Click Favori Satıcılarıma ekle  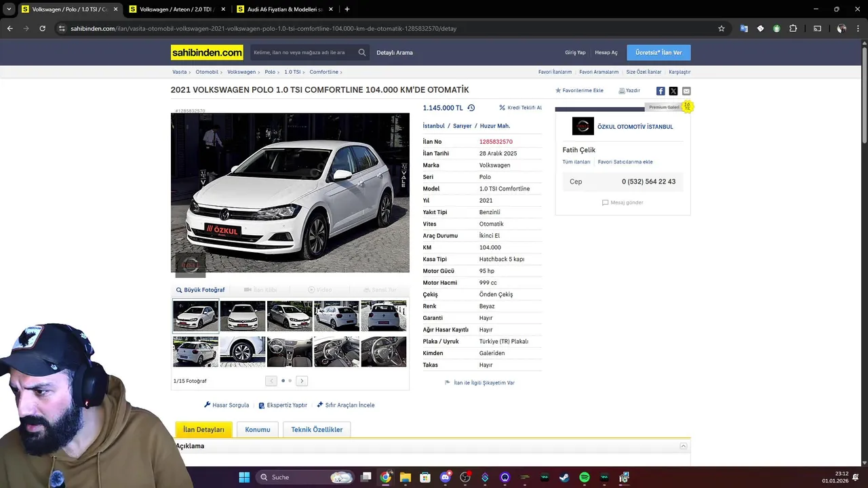pyautogui.click(x=625, y=162)
